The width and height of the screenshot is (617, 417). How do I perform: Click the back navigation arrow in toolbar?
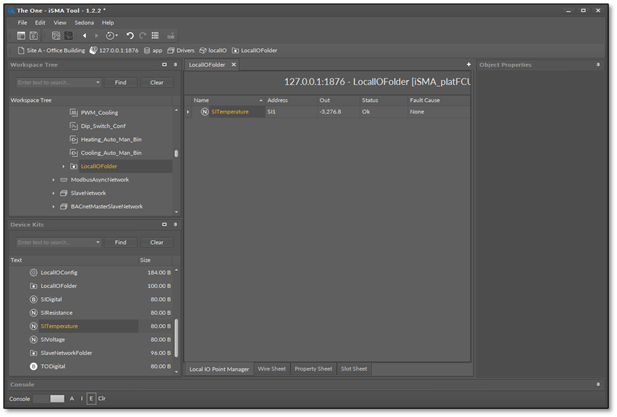(85, 36)
